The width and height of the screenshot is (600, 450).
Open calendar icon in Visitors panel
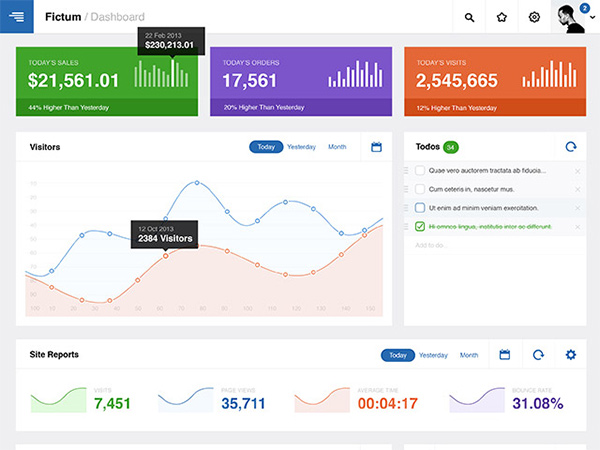tap(376, 147)
